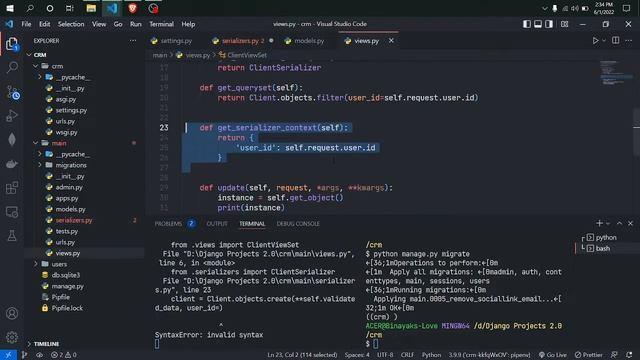Open Run and Debug view

tap(12, 116)
